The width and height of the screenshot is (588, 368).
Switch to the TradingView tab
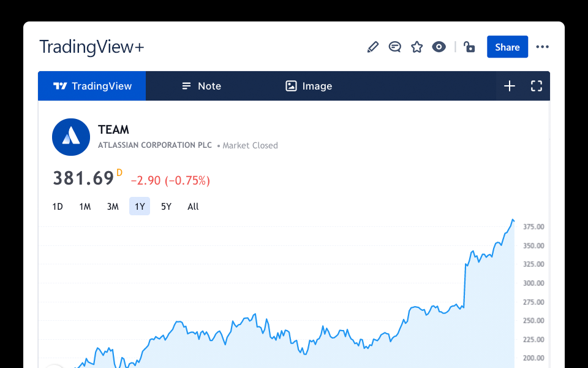(x=92, y=86)
